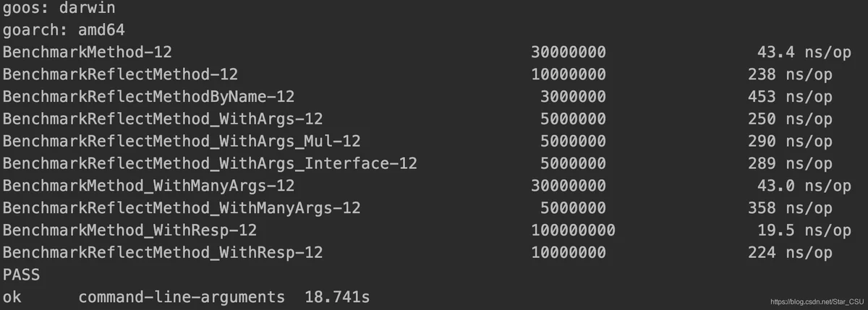The height and width of the screenshot is (310, 868).
Task: Select BenchmarkReflectMethod-12 text
Action: tap(120, 74)
